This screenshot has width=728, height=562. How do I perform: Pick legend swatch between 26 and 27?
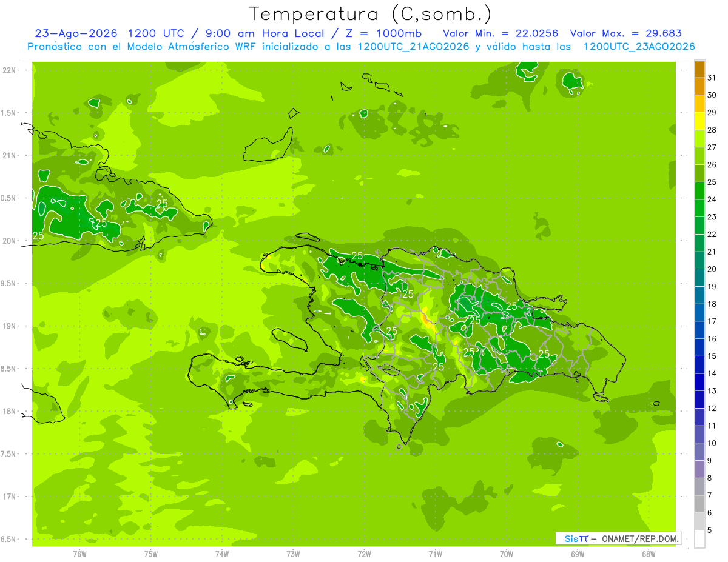tap(699, 156)
